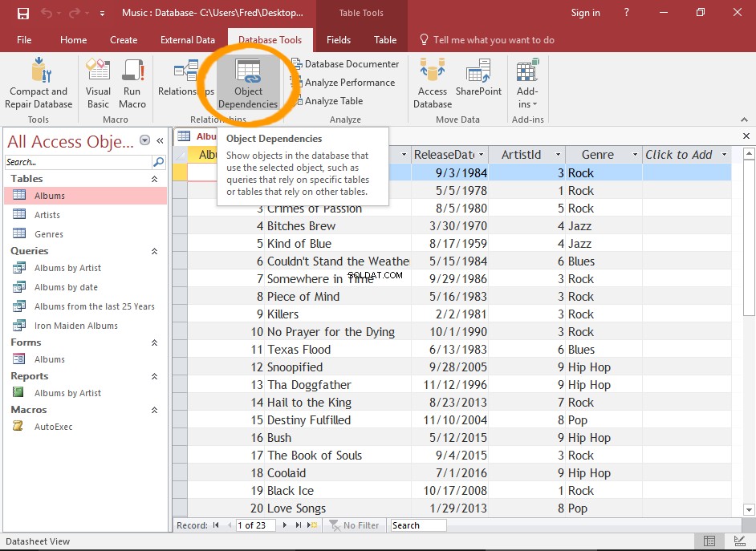Click the vertical scrollbar down arrow
756x551 pixels.
(x=748, y=509)
